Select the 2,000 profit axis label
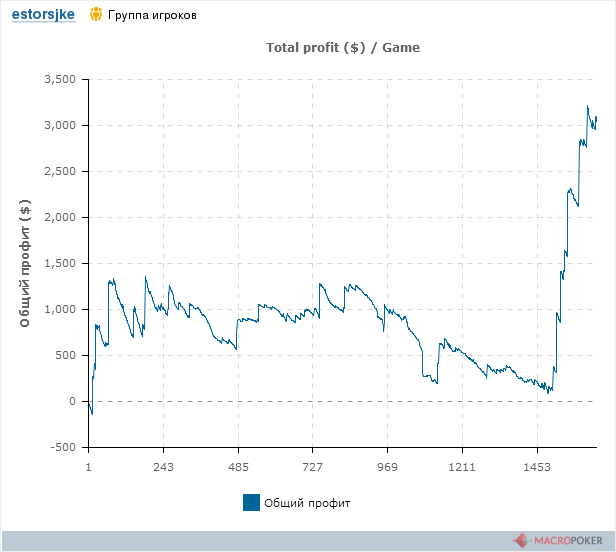 click(63, 217)
